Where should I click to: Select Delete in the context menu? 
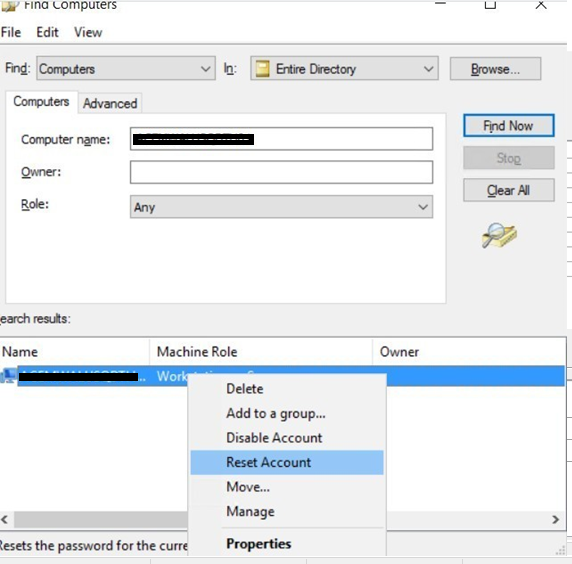[244, 389]
